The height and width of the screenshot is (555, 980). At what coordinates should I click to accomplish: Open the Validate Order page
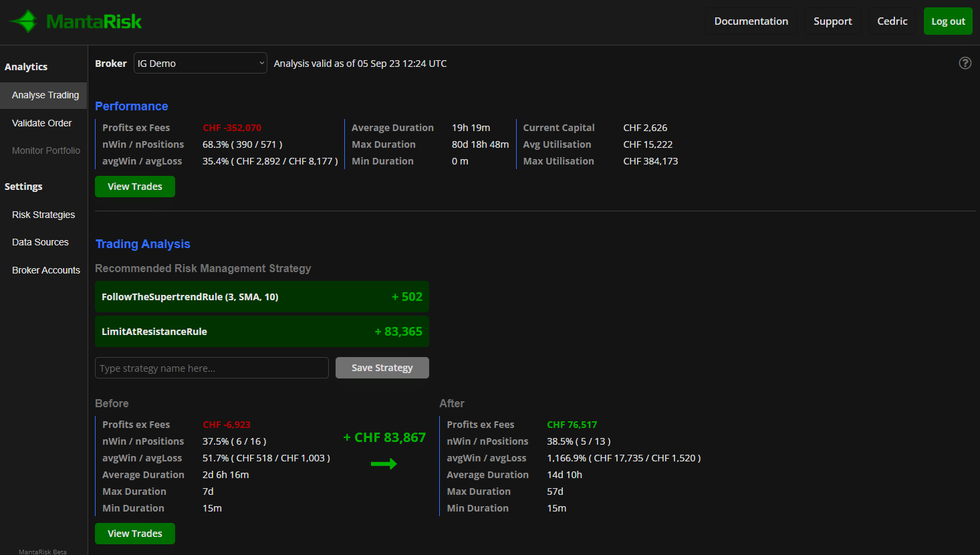point(41,123)
